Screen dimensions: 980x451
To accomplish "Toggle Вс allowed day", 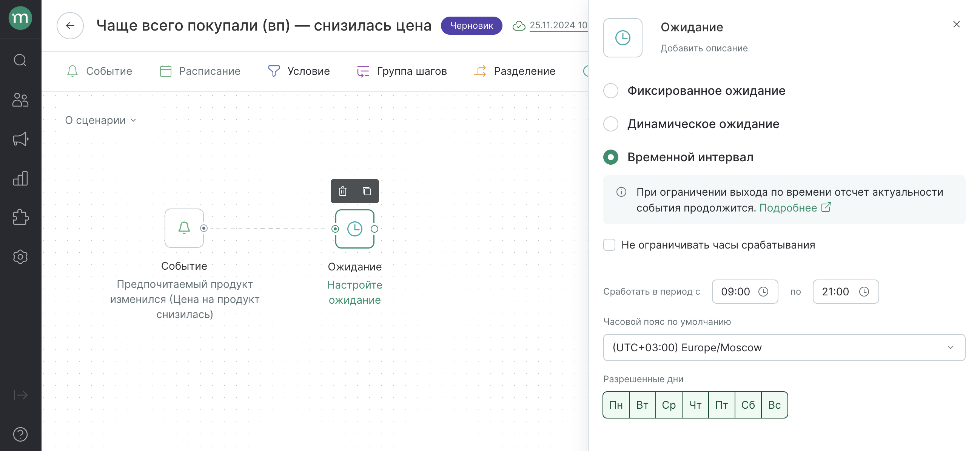I will 775,405.
